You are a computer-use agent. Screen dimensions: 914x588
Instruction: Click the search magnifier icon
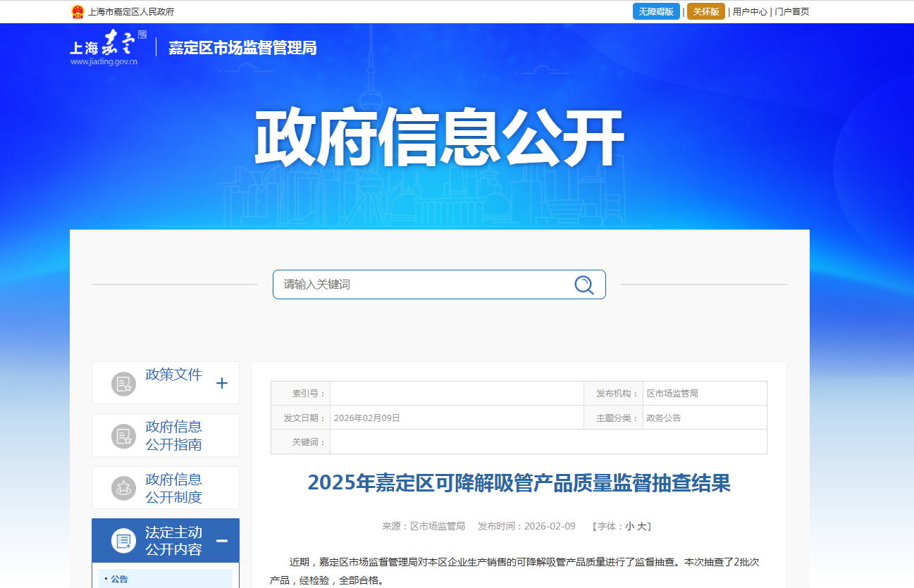tap(583, 284)
